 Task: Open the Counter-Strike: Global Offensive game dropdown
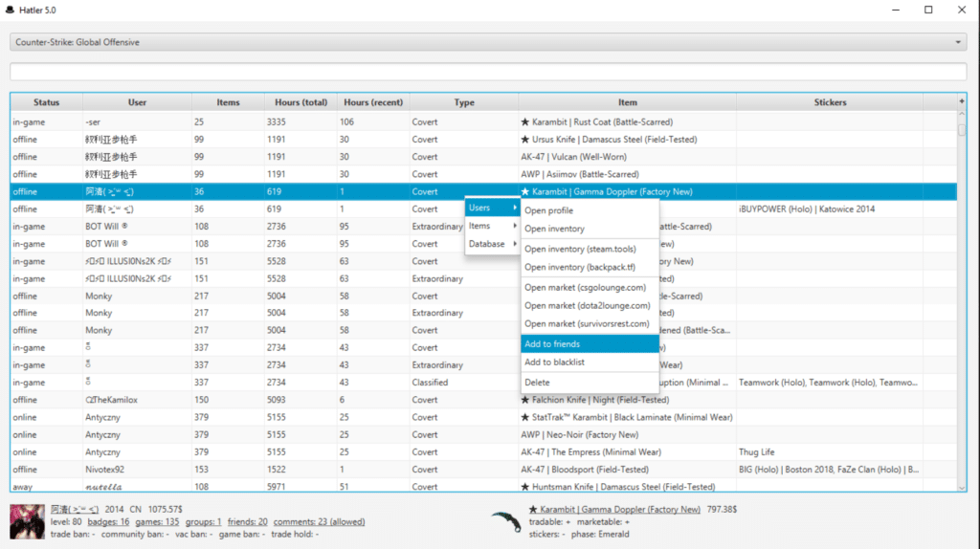point(489,42)
